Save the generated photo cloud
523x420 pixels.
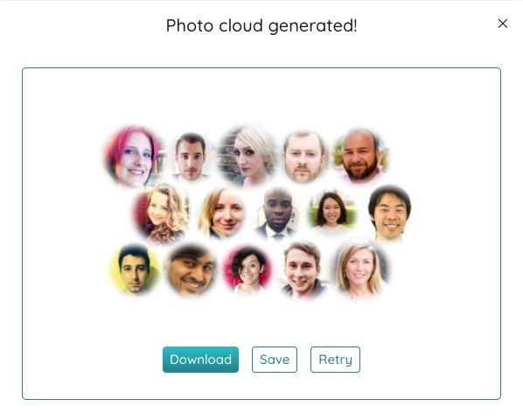tap(274, 360)
